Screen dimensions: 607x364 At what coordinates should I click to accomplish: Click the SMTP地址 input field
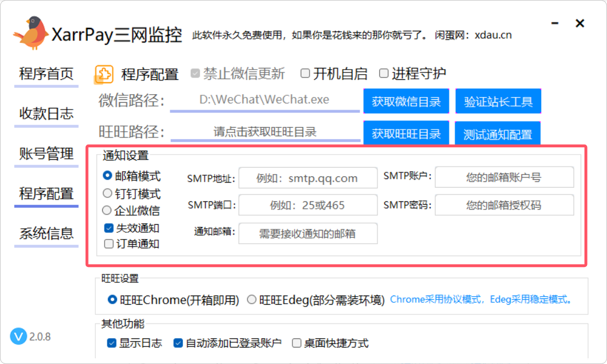coord(308,178)
